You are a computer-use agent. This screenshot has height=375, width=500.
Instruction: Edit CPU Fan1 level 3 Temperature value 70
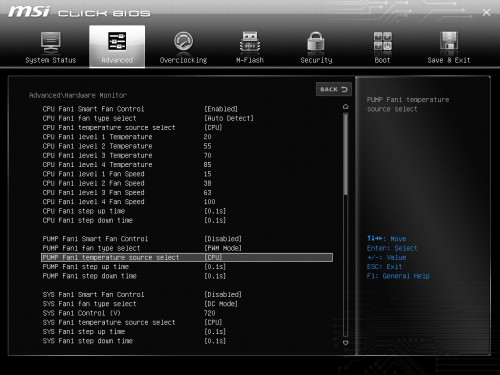pos(208,156)
